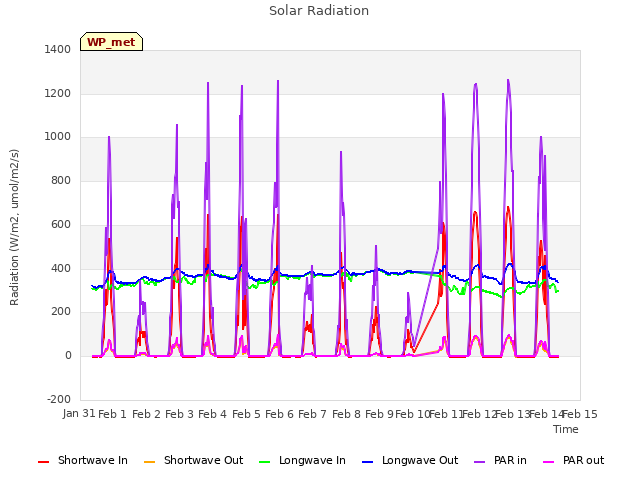Click the Feb 5 x-axis tick label
The height and width of the screenshot is (480, 640).
pyautogui.click(x=246, y=414)
